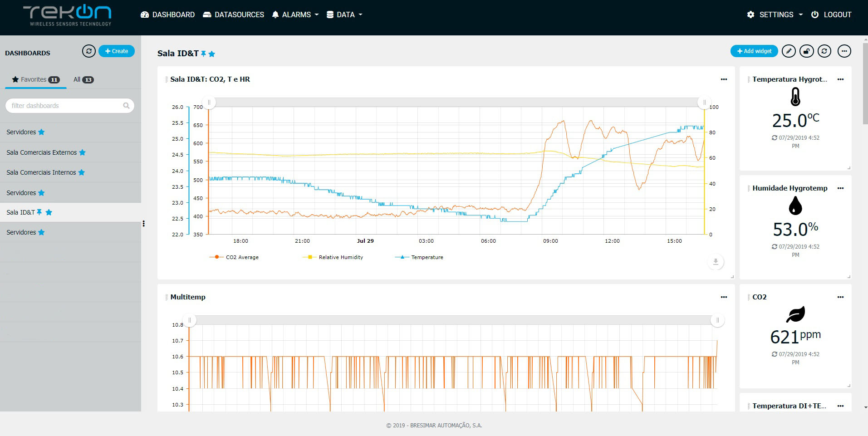Click left range handle of Multitemp chart
Viewport: 868px width, 436px height.
pyautogui.click(x=190, y=320)
